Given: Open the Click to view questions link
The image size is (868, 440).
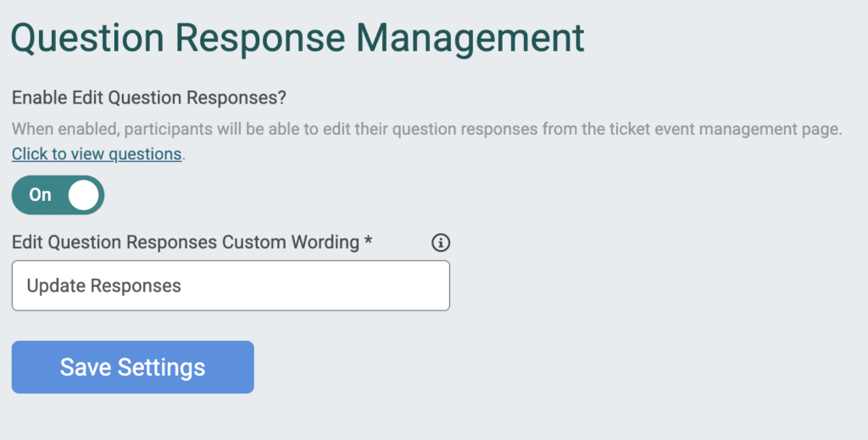Looking at the screenshot, I should [x=97, y=153].
